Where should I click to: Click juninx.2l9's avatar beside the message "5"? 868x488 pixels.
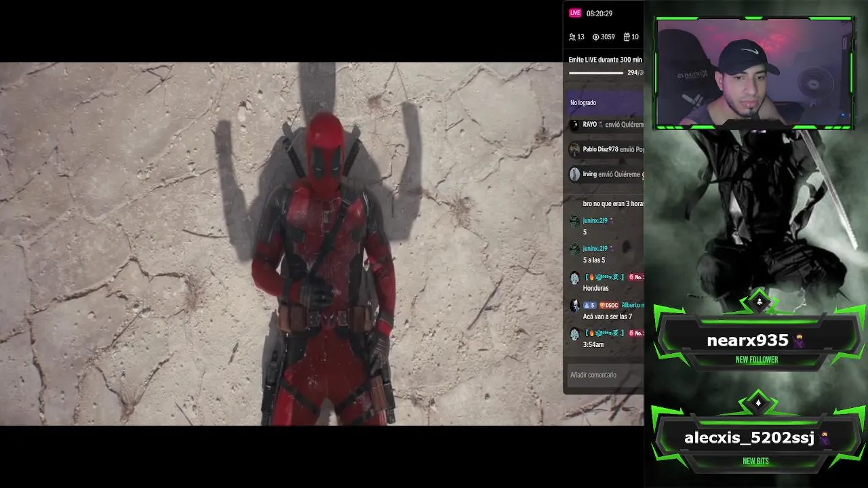pyautogui.click(x=574, y=221)
